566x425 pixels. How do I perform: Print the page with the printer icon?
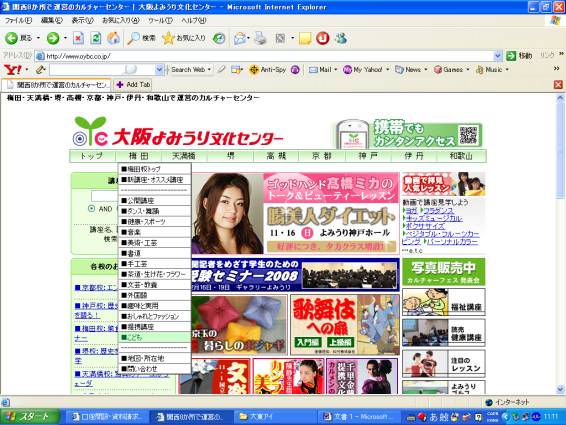260,38
